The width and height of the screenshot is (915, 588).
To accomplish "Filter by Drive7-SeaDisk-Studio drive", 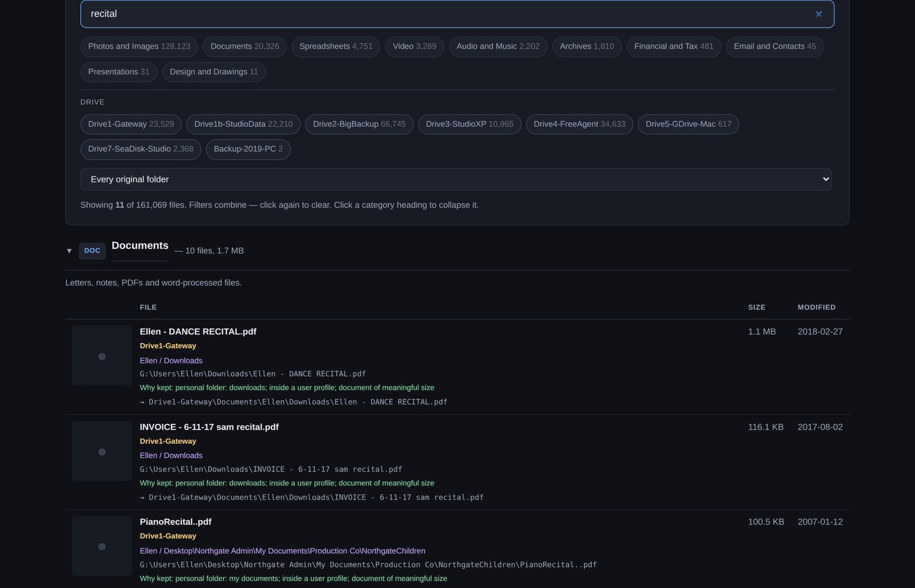I will pos(141,149).
